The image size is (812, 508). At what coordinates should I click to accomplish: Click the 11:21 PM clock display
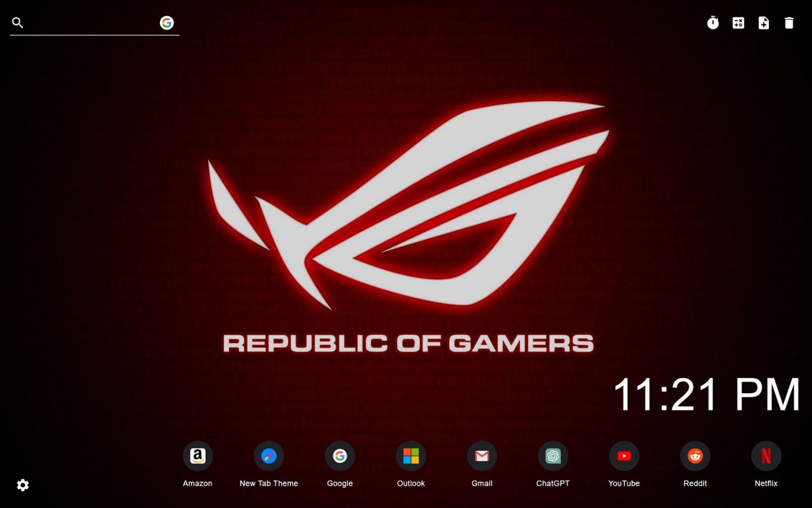point(706,394)
